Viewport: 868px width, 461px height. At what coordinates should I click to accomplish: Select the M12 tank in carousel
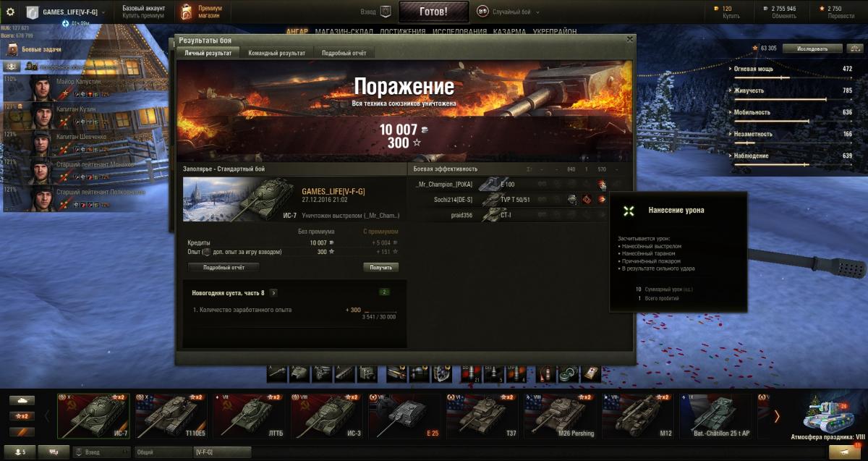tap(639, 415)
